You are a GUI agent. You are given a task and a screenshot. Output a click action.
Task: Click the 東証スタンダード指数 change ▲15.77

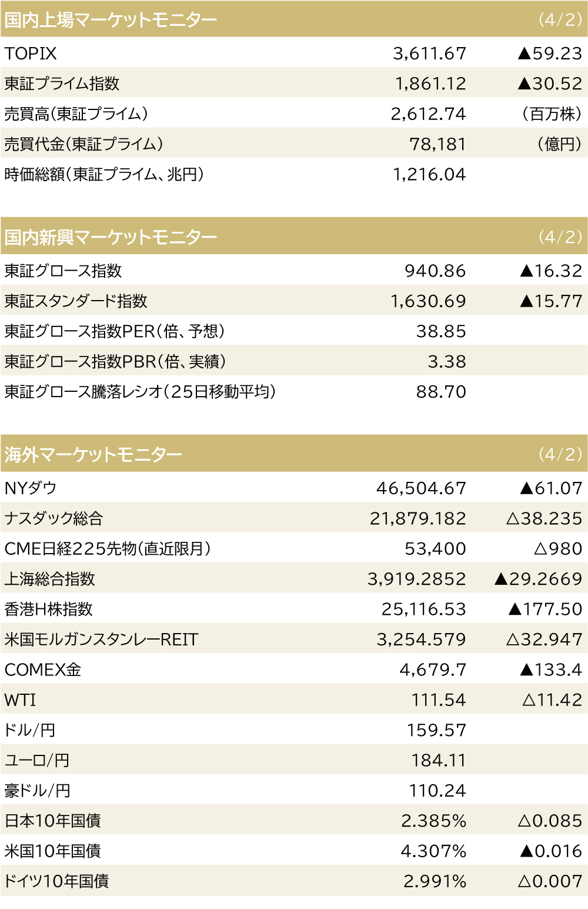[551, 301]
